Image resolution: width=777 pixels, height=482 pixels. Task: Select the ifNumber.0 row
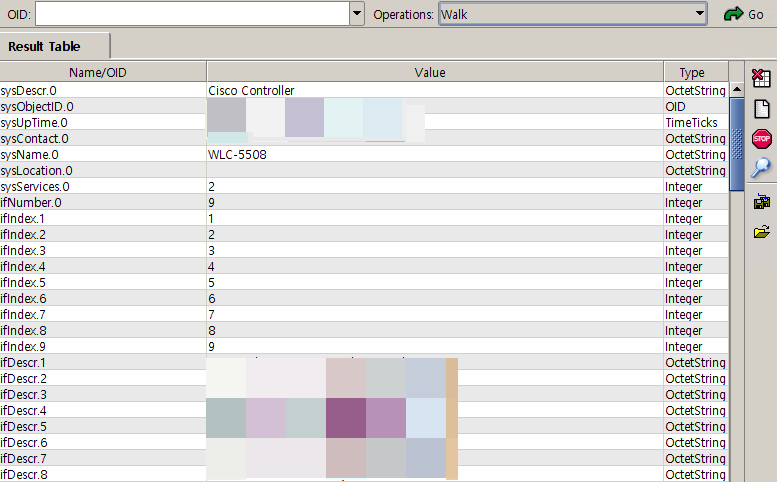pyautogui.click(x=364, y=203)
